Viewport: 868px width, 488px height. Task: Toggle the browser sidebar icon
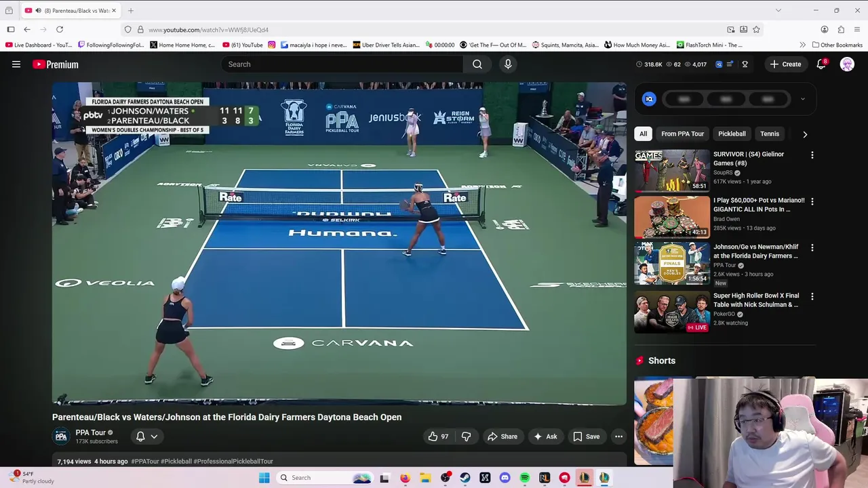tap(11, 30)
